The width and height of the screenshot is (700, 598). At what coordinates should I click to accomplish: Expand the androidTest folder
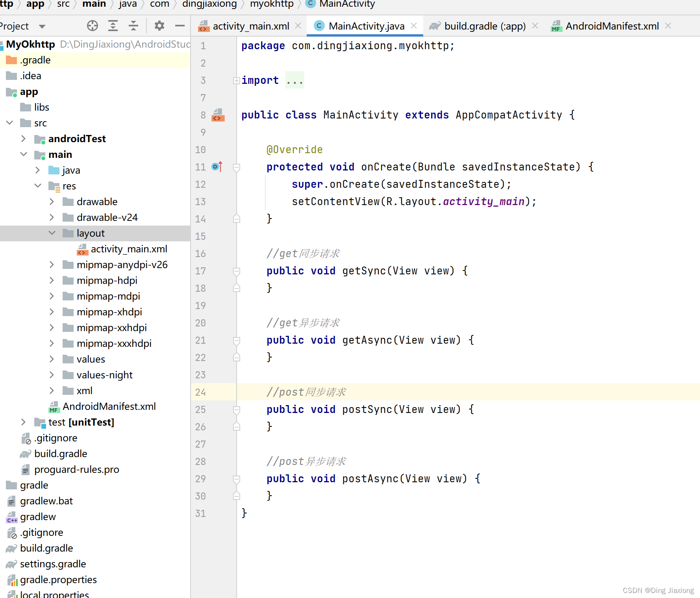coord(23,139)
